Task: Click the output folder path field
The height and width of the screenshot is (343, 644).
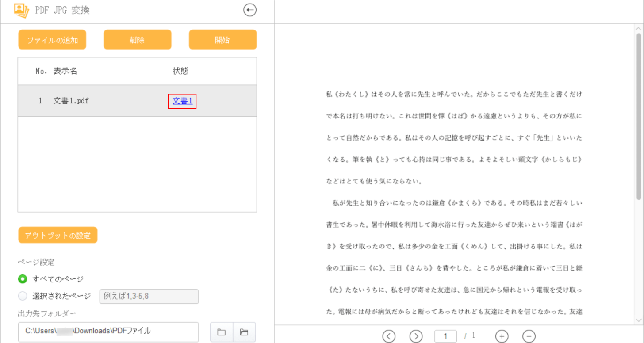Action: [x=108, y=332]
